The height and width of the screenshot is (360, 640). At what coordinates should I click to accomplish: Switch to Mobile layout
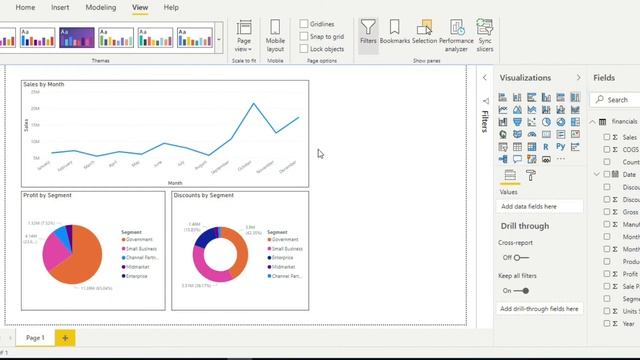click(x=275, y=36)
